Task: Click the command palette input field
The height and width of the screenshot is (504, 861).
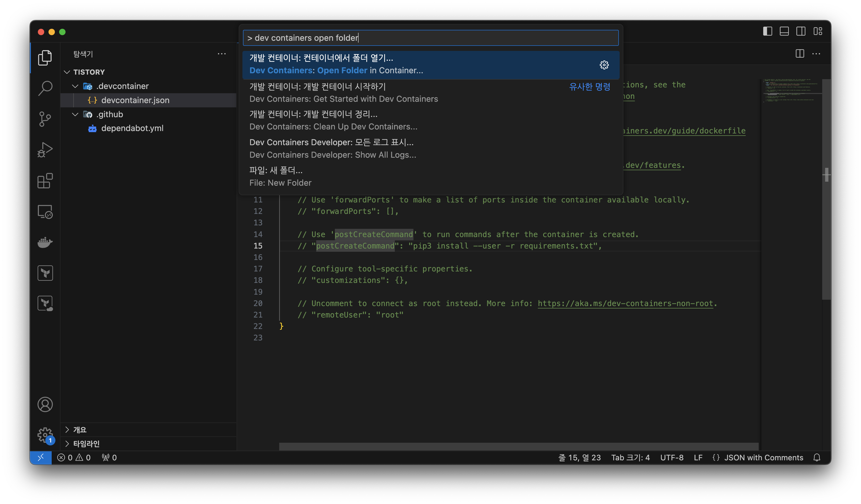Action: 430,38
